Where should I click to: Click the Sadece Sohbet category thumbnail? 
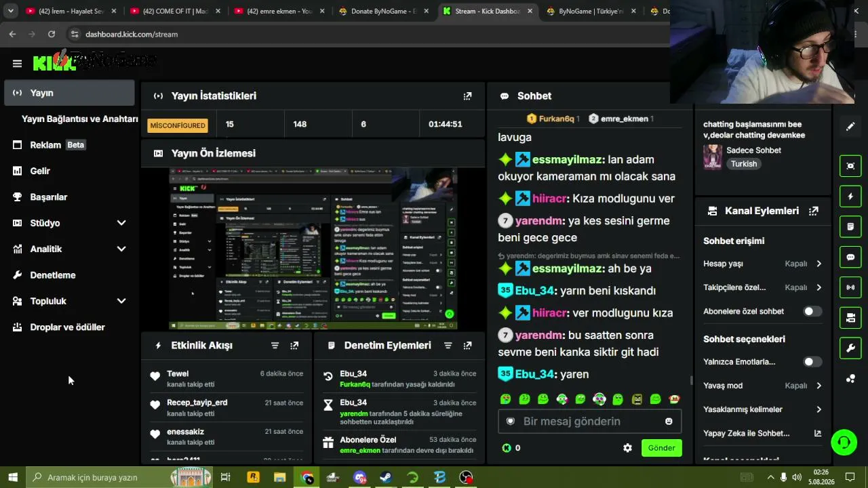(x=712, y=157)
